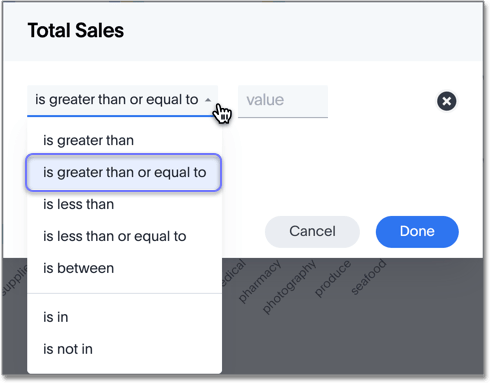Click the partially hidden medical axis label
This screenshot has width=490, height=383.
coord(234,273)
